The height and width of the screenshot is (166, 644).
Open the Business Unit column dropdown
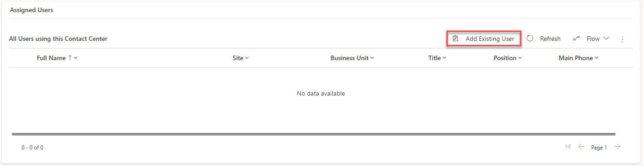tap(372, 58)
